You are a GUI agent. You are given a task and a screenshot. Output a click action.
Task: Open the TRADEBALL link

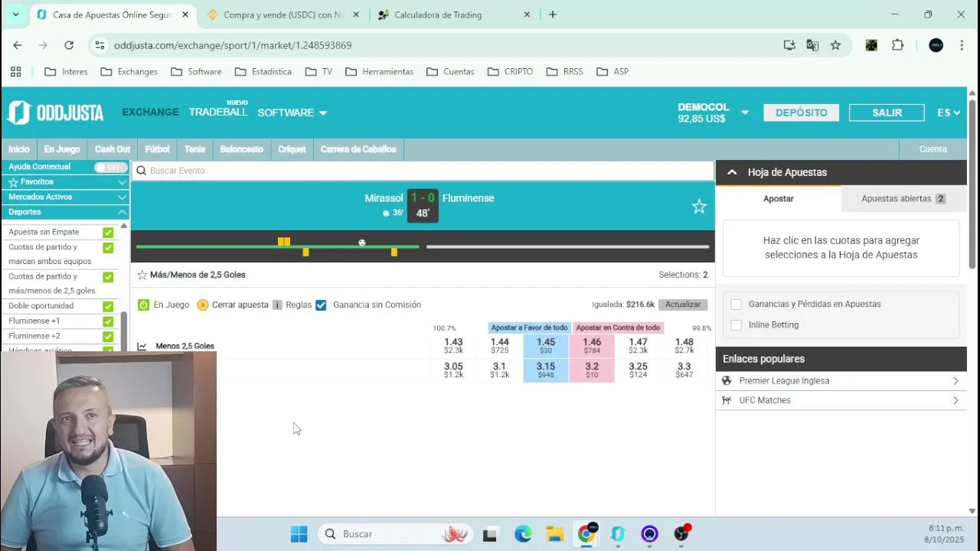(x=218, y=112)
